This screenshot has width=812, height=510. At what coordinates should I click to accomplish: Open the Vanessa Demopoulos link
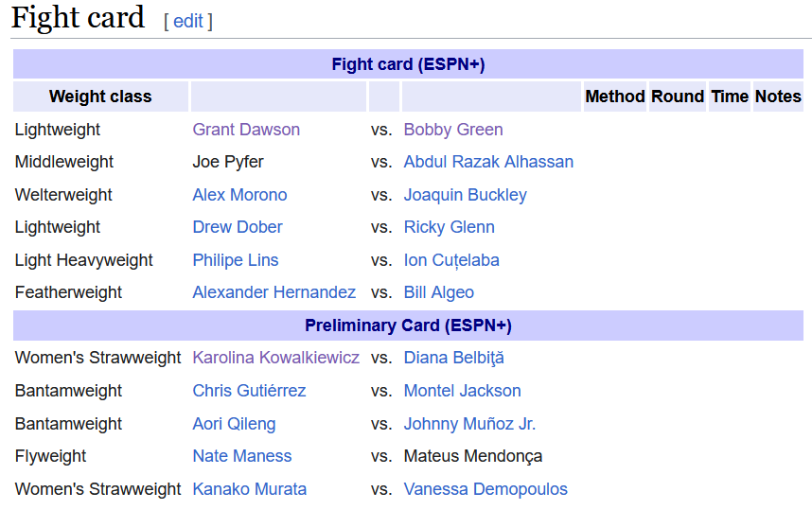coord(485,489)
